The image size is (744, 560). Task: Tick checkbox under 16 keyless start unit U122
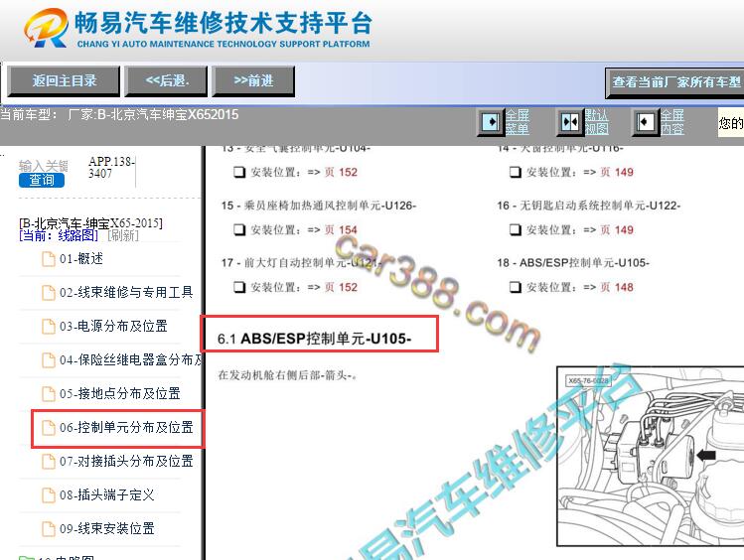(x=515, y=230)
